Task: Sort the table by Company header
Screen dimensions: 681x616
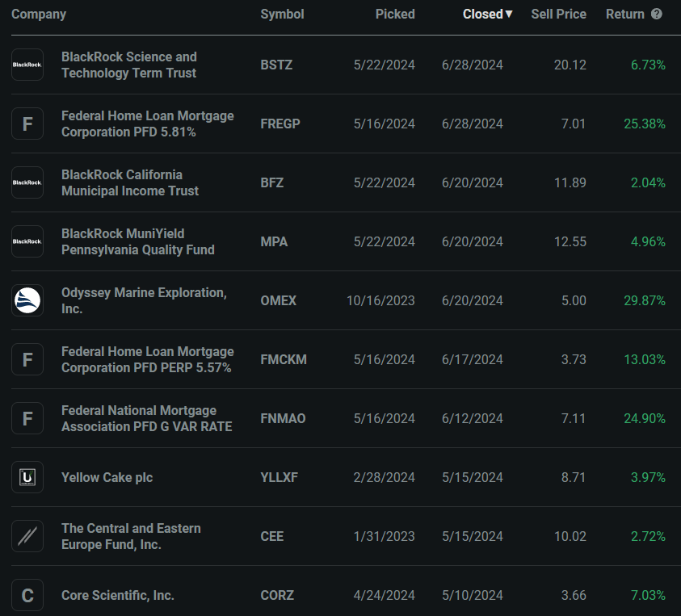Action: pos(39,14)
